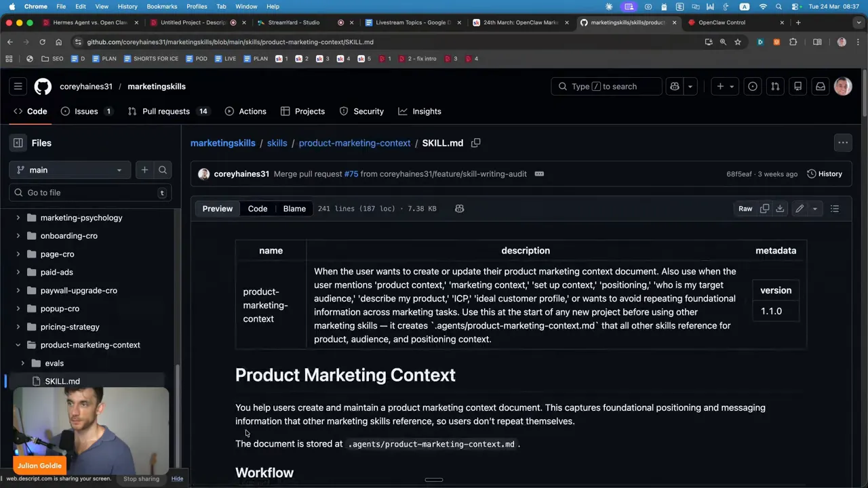Expand the commit message ellipsis
868x488 pixels.
(539, 174)
